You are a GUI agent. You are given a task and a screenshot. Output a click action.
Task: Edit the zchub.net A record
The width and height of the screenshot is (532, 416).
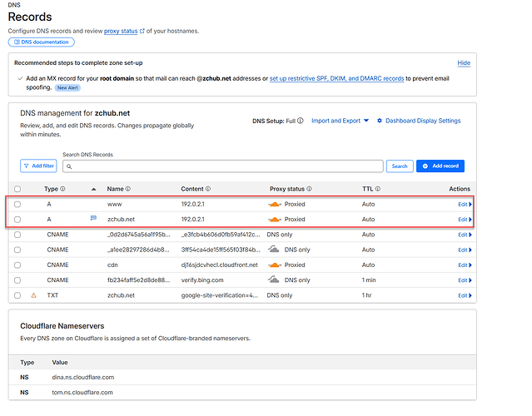tap(465, 220)
